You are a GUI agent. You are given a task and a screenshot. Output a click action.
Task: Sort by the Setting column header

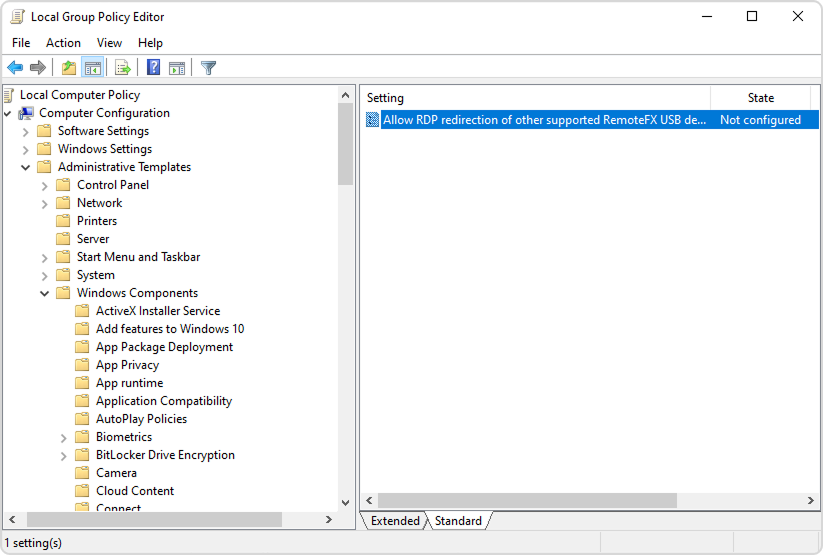click(535, 98)
